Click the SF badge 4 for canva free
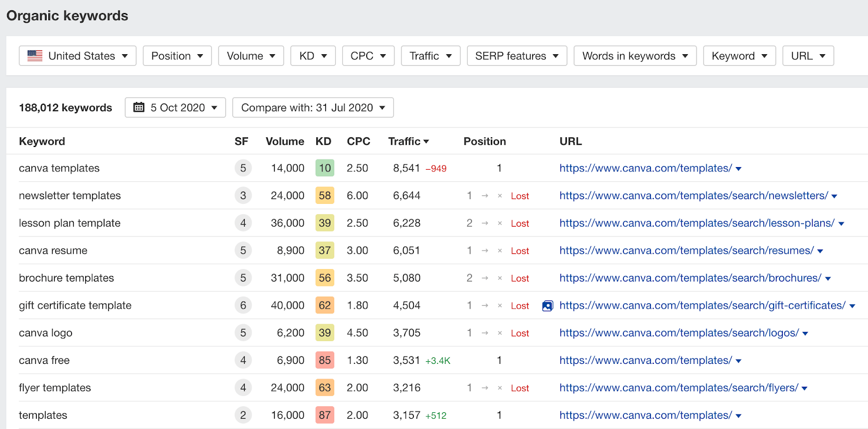Screen dimensions: 868x429 [x=243, y=360]
